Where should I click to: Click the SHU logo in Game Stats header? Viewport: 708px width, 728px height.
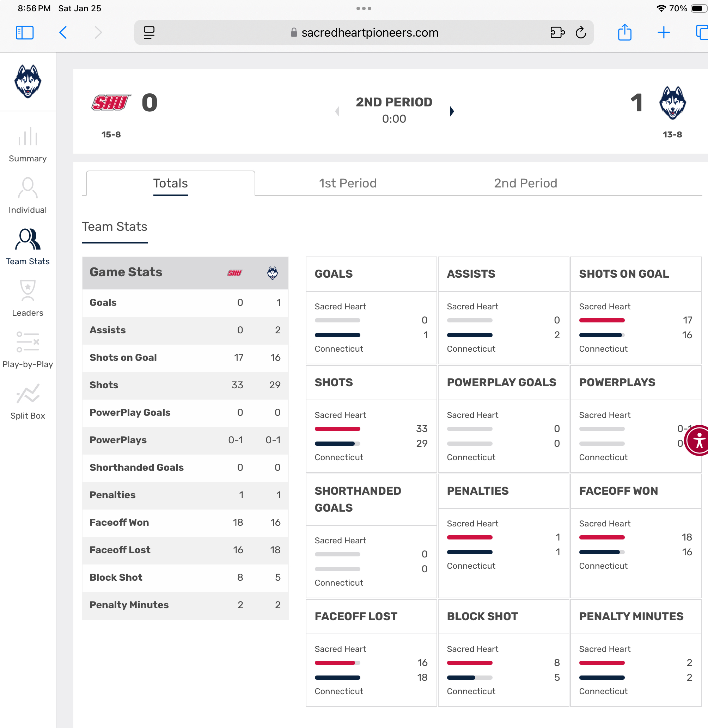click(x=235, y=273)
